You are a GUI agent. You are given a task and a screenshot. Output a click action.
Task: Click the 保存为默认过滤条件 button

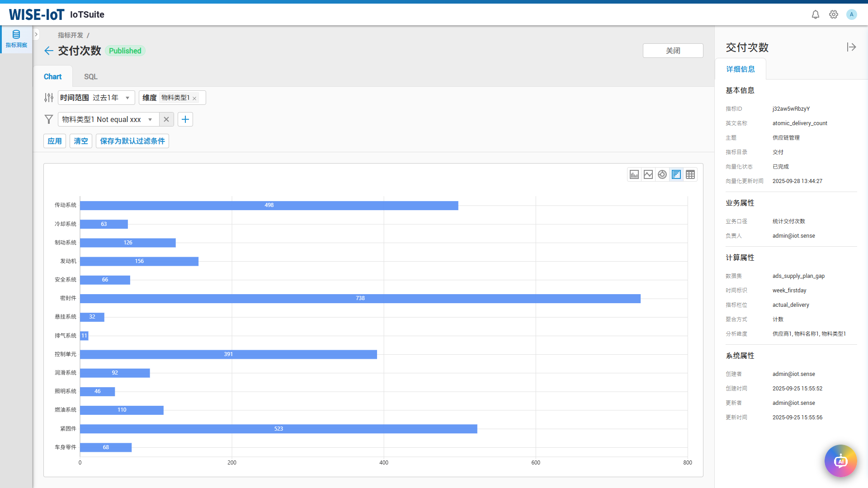[x=132, y=141]
